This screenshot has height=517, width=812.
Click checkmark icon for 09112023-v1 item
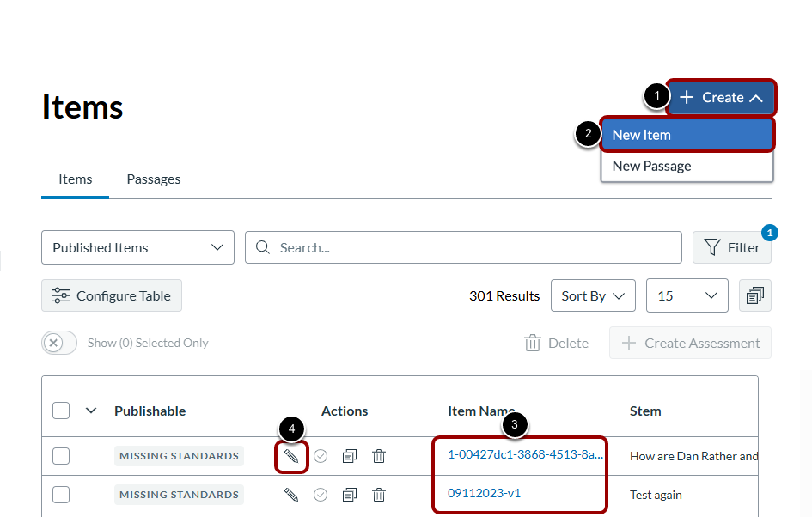click(x=321, y=495)
